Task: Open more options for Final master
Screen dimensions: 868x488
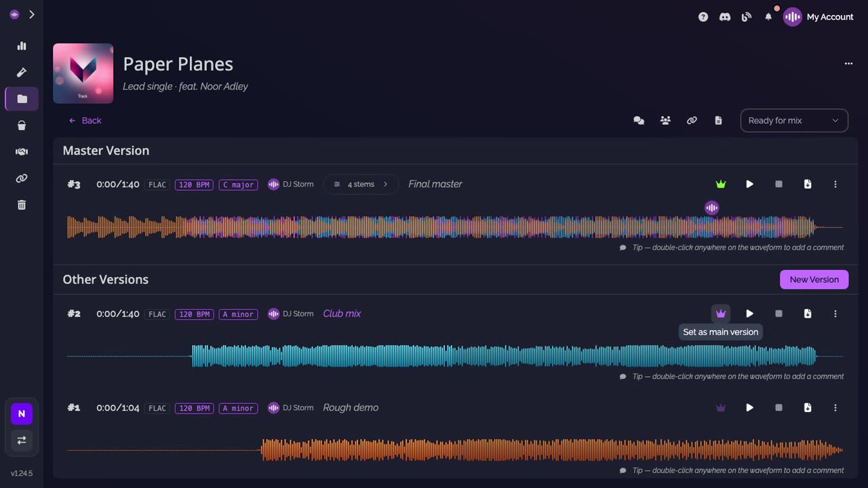Action: click(835, 184)
